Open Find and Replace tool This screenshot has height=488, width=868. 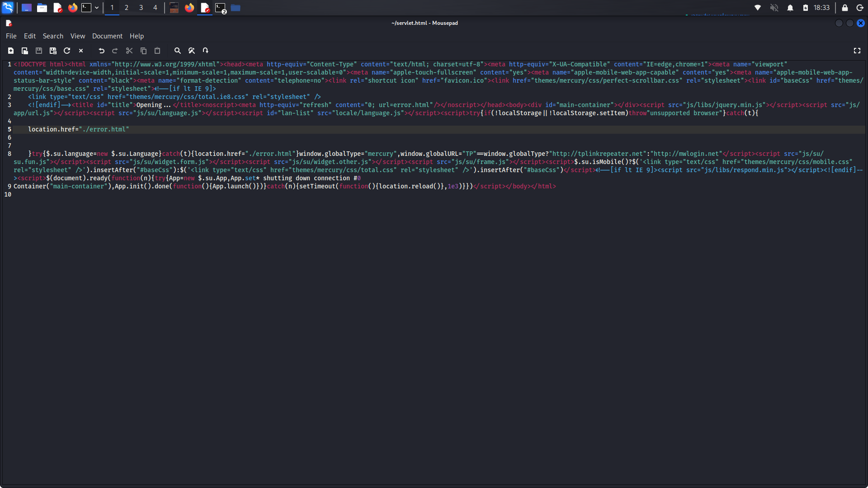point(192,51)
